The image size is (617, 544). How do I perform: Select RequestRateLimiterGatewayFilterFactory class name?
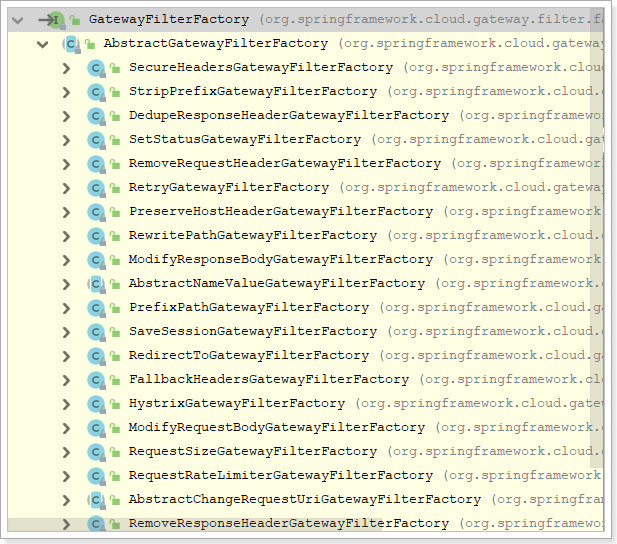(281, 476)
